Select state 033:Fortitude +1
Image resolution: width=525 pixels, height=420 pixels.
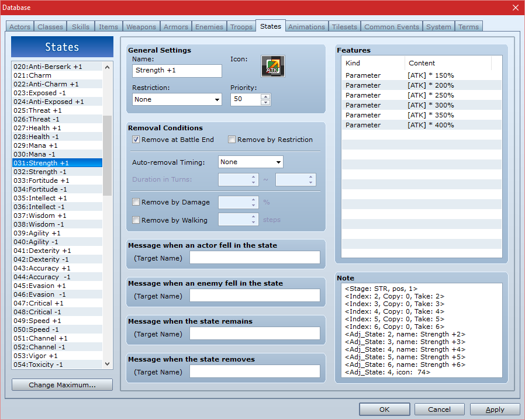point(57,181)
